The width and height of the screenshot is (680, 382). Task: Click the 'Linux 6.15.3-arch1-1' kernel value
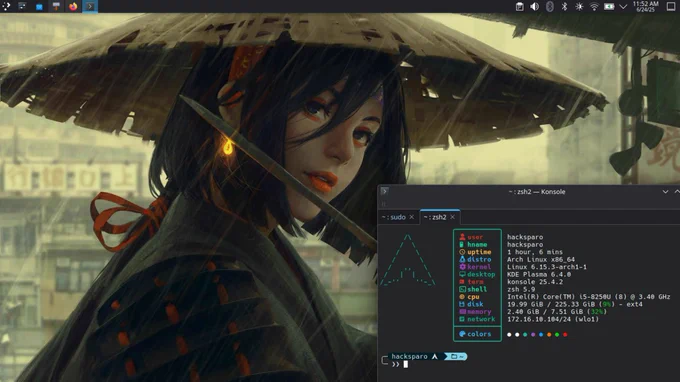547,267
